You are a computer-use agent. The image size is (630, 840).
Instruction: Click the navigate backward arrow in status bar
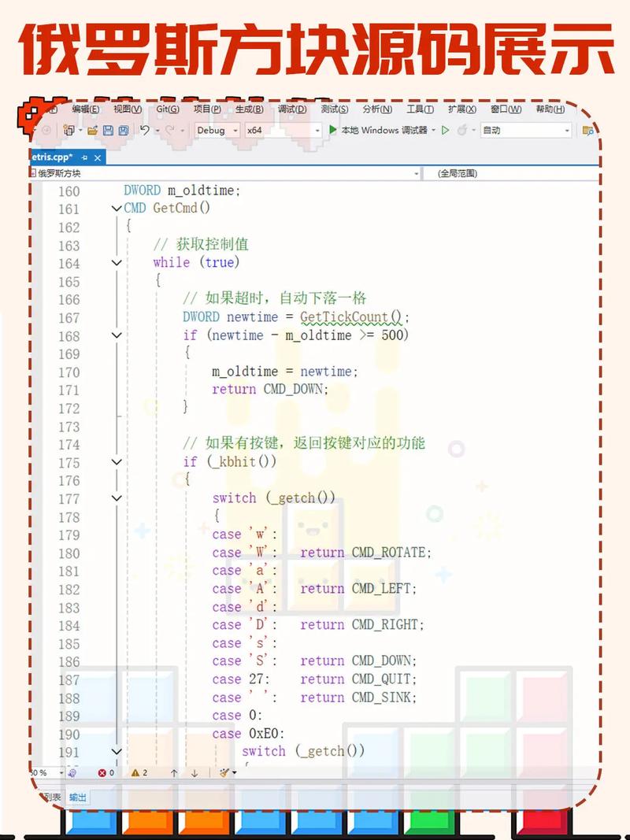pos(174,773)
